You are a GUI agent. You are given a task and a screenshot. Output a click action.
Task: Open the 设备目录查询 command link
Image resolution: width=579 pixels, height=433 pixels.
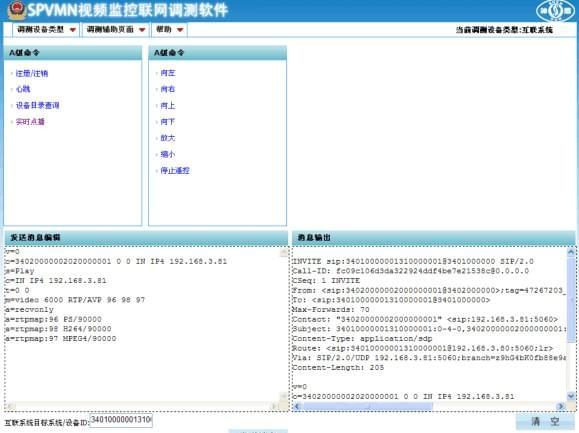point(37,105)
